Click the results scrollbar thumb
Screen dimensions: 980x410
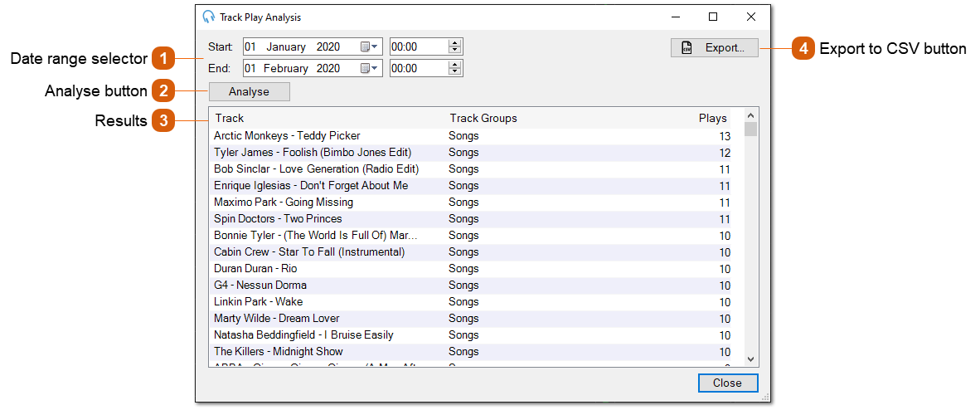point(751,129)
